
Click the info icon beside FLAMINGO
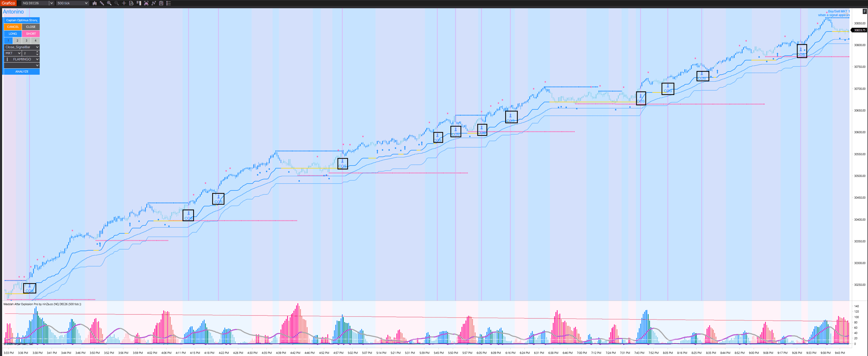click(7, 59)
